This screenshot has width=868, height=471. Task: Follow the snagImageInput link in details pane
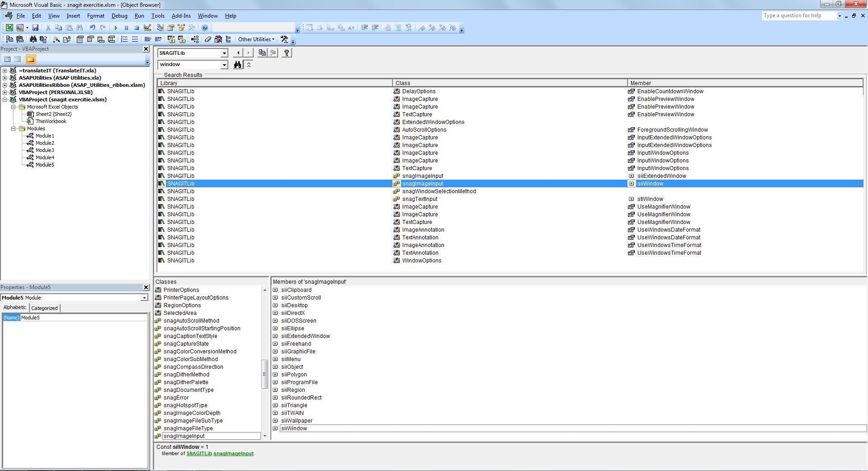pyautogui.click(x=233, y=453)
